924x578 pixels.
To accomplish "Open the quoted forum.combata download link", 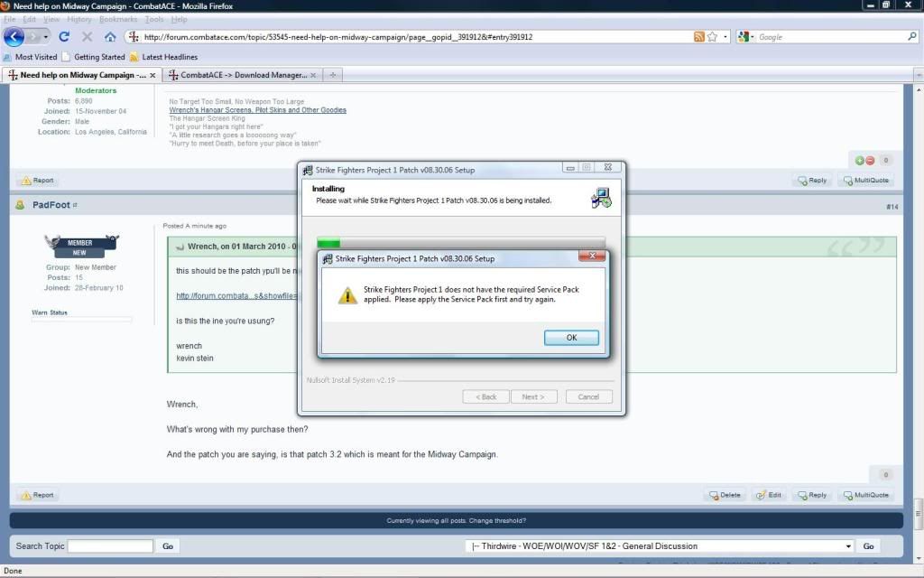I will click(x=237, y=295).
